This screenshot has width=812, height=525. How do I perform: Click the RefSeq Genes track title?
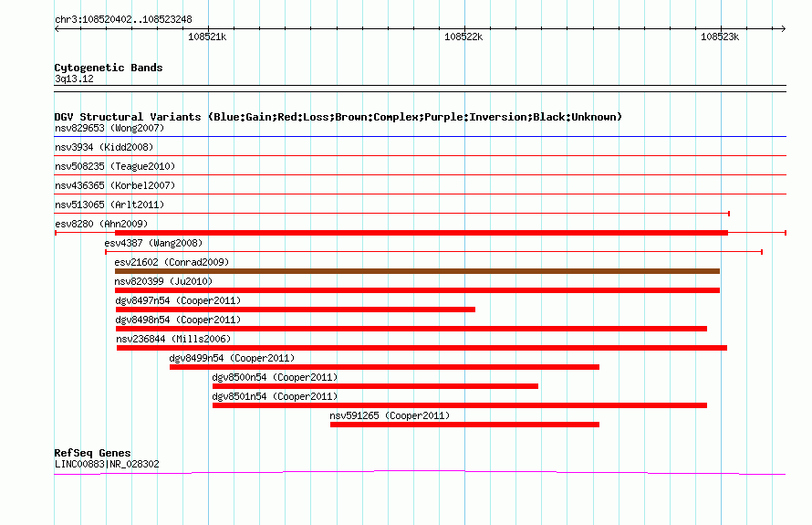(92, 453)
